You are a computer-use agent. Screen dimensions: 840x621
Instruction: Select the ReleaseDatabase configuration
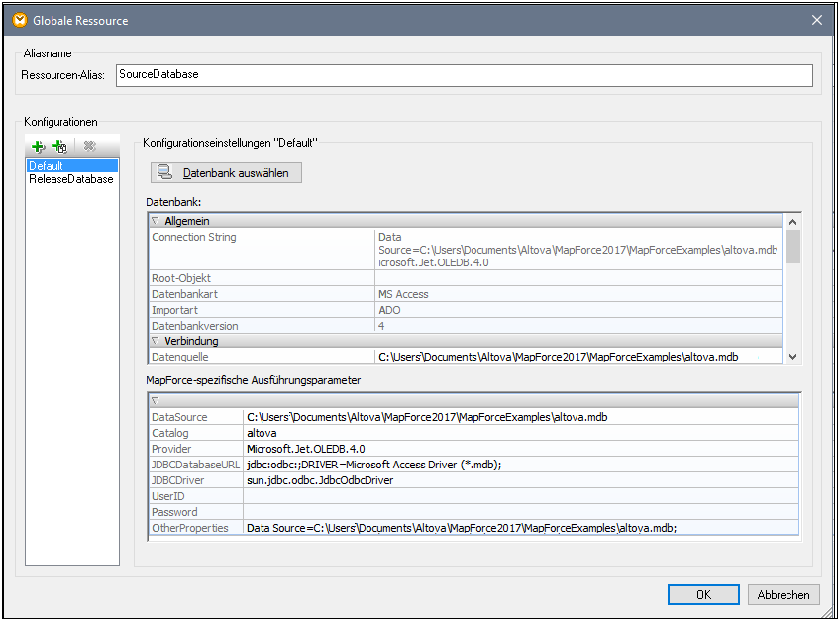tap(71, 179)
